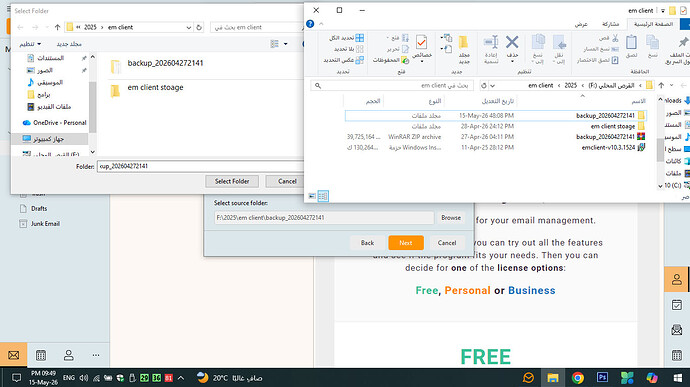Click the more options dots in eM Client bar
This screenshot has height=387, width=690.
pyautogui.click(x=96, y=355)
